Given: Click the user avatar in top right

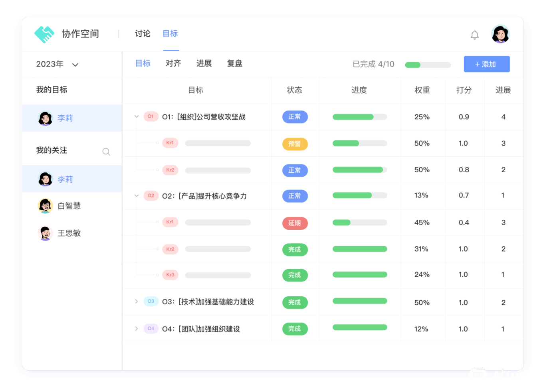Looking at the screenshot, I should (500, 35).
